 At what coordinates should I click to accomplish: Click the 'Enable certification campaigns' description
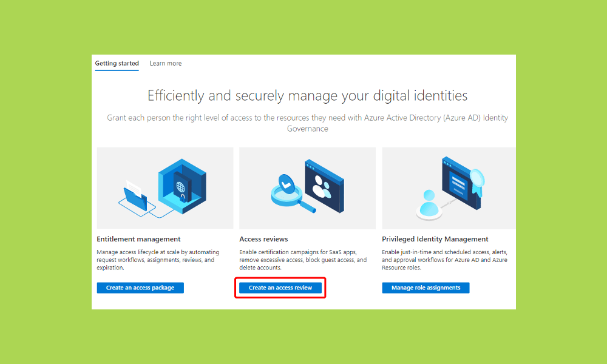click(x=303, y=260)
